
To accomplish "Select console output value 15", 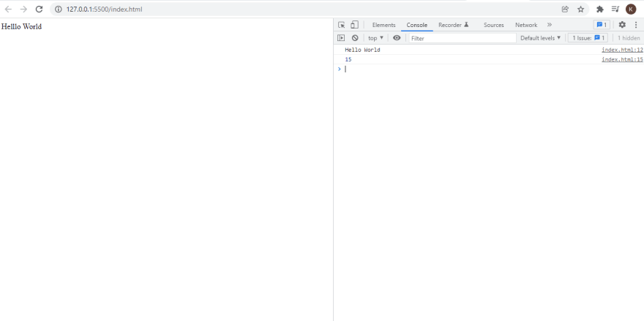I will click(x=348, y=59).
